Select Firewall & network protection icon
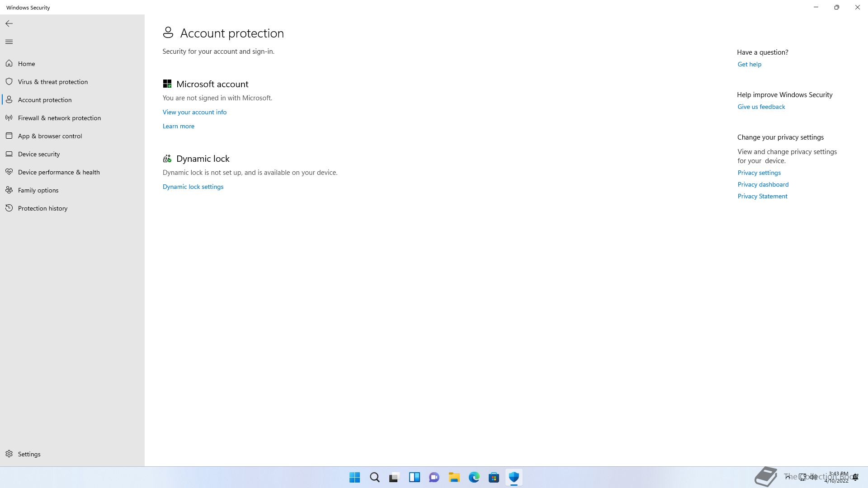Image resolution: width=868 pixels, height=488 pixels. click(9, 118)
